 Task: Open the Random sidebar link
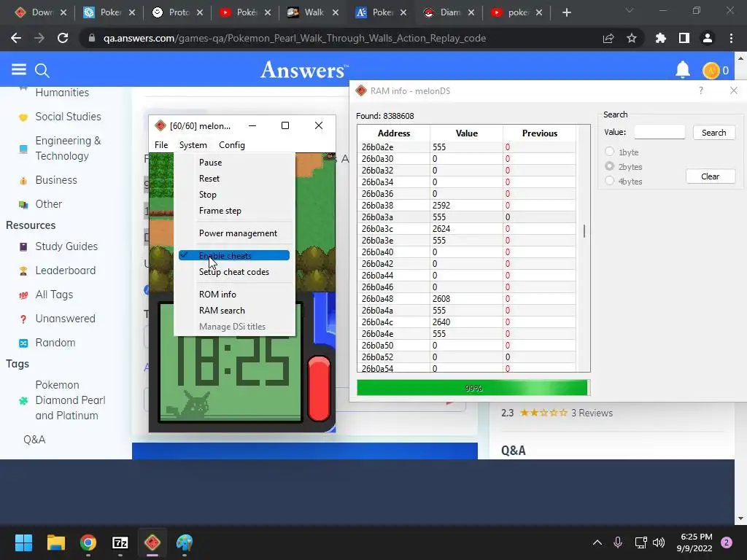[x=55, y=343]
